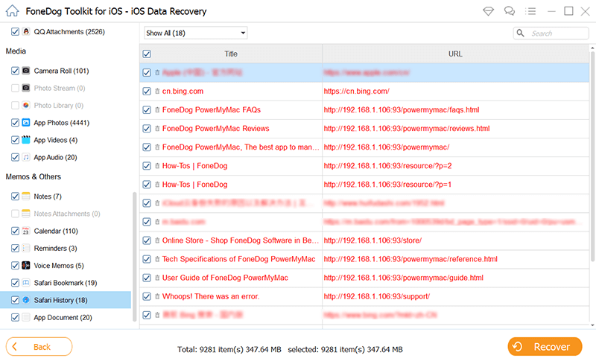Select the User Guide of FoneDog PowerMyMac title
The image size is (596, 364).
(225, 278)
